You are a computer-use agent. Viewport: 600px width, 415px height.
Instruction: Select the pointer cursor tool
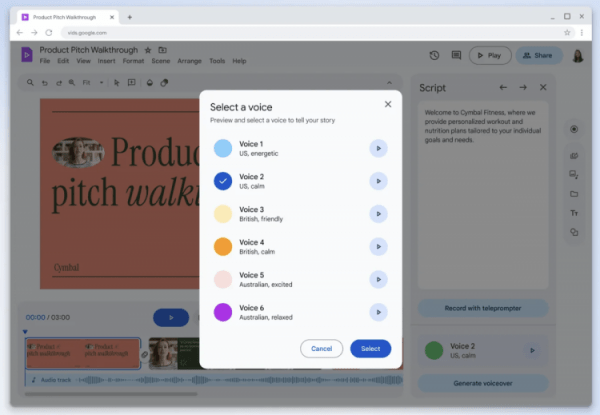117,83
